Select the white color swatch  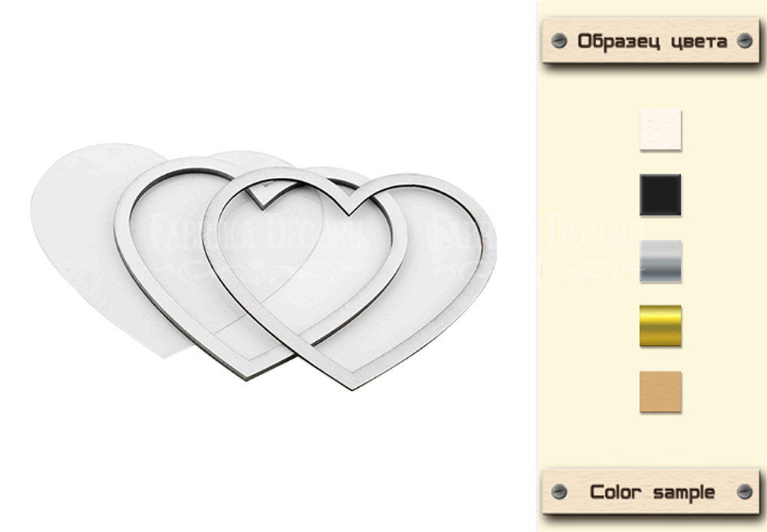pos(660,130)
